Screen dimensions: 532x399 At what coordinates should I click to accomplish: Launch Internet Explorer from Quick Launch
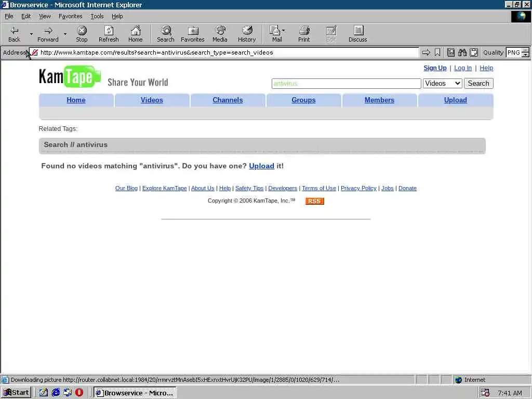(56, 393)
